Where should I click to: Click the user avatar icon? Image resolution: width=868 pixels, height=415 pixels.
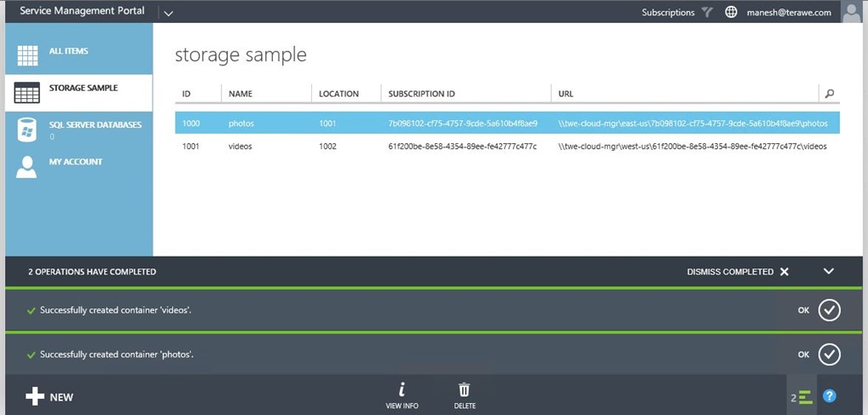pyautogui.click(x=851, y=12)
